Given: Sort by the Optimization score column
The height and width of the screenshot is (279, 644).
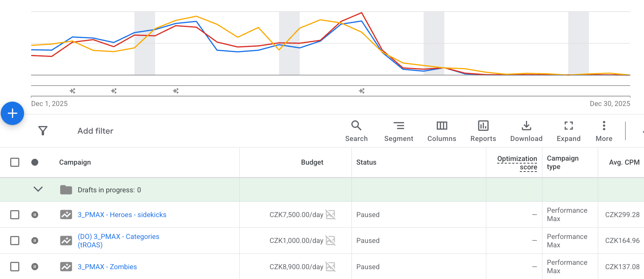Looking at the screenshot, I should click(517, 163).
